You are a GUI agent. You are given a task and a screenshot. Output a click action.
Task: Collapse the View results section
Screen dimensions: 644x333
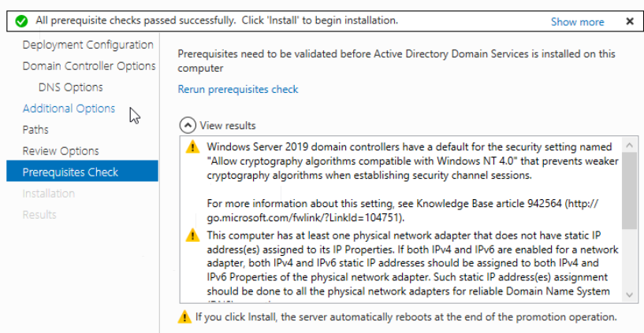pos(188,125)
